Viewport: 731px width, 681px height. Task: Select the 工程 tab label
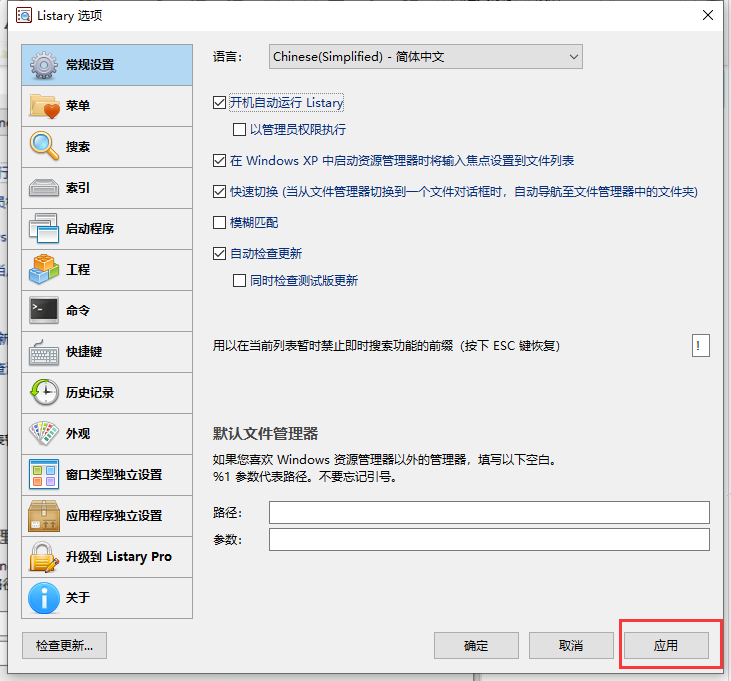coord(77,269)
